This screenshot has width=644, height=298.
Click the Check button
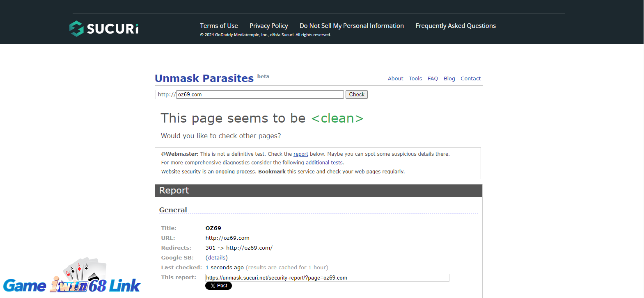[x=357, y=94]
